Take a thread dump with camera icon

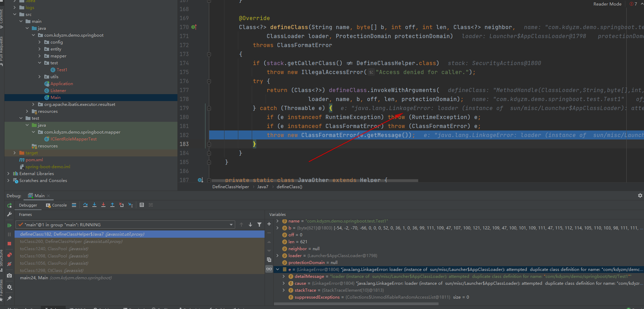[9, 276]
